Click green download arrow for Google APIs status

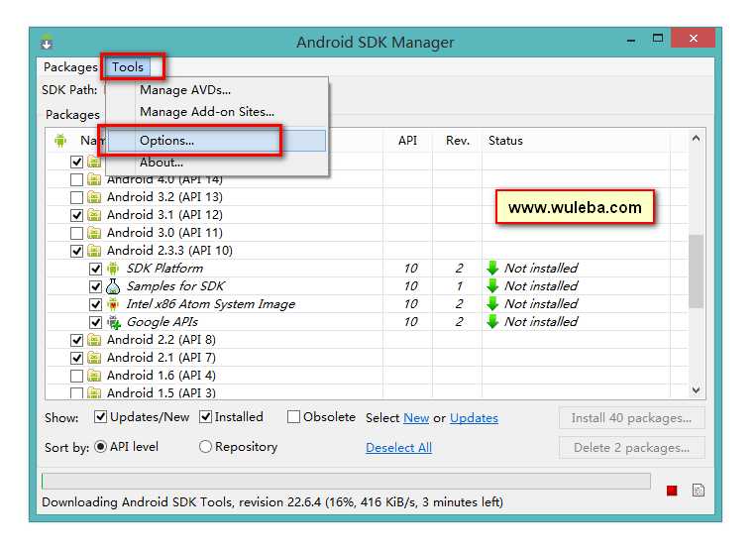pyautogui.click(x=492, y=322)
